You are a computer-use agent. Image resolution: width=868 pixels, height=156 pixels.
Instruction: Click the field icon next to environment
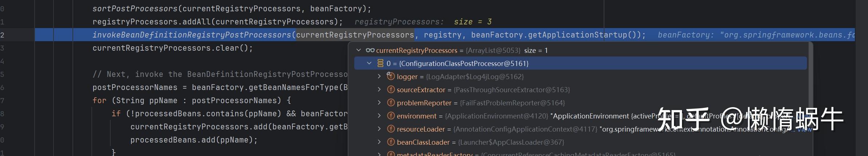pos(391,116)
